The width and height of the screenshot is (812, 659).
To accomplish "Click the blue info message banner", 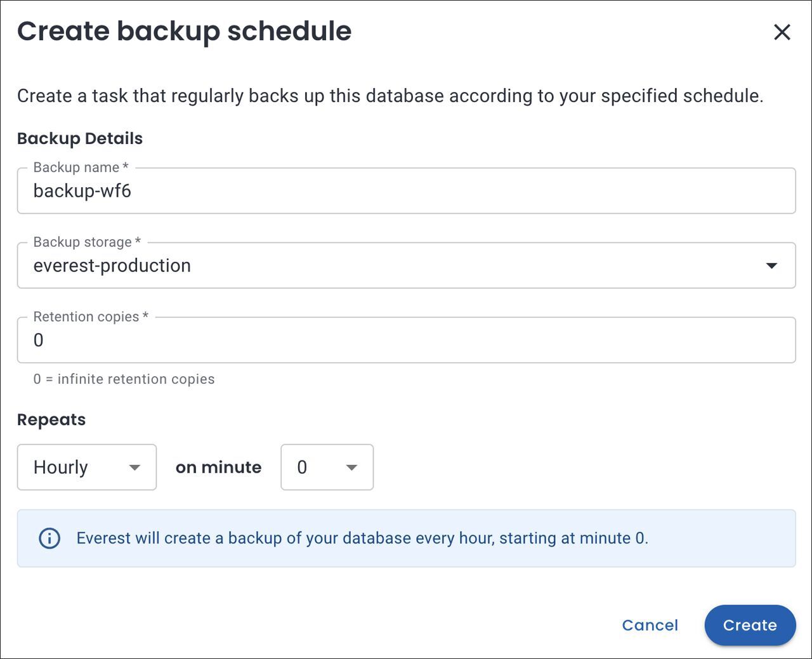I will click(x=406, y=538).
